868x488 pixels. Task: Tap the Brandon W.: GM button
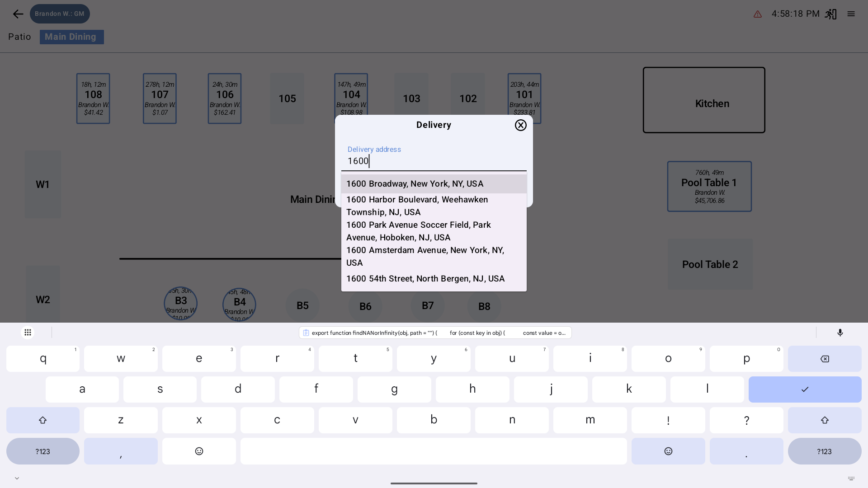coord(60,14)
